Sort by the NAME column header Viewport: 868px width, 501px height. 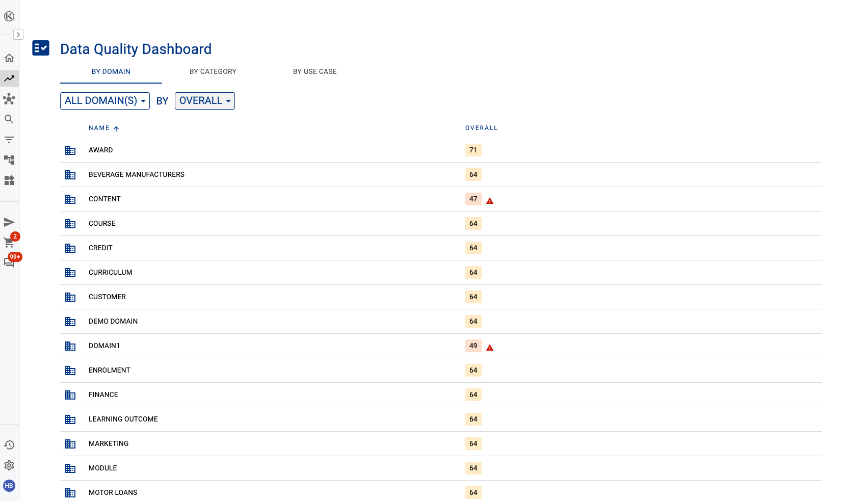point(99,128)
